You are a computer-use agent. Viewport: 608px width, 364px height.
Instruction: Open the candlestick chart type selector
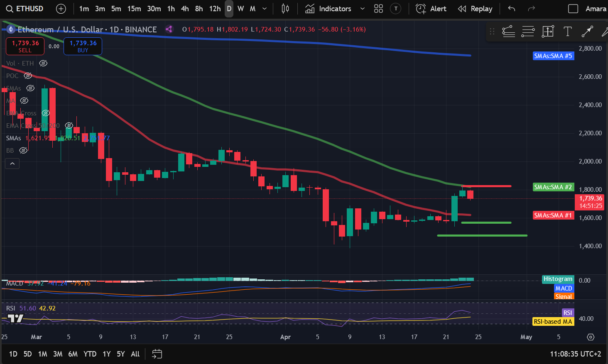285,9
